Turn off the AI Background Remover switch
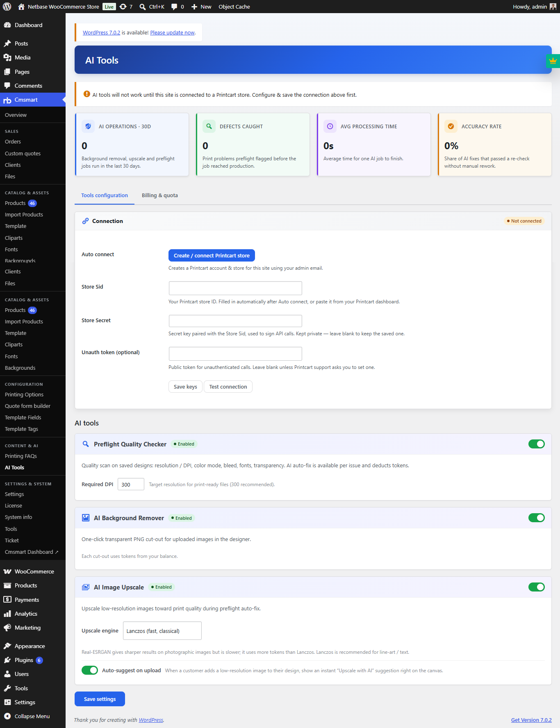Viewport: 560px width, 728px height. [537, 518]
